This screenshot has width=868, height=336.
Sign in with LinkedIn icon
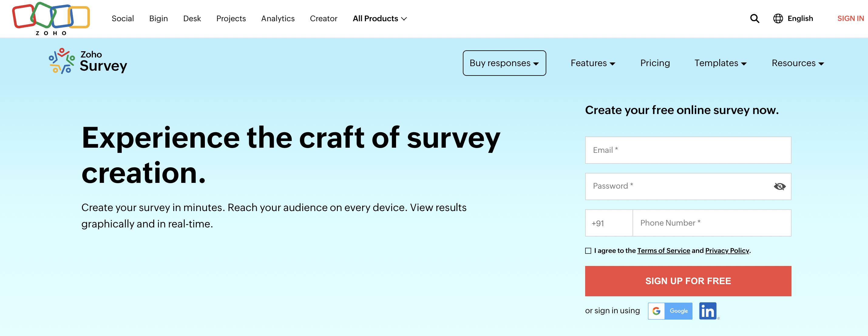(x=708, y=311)
